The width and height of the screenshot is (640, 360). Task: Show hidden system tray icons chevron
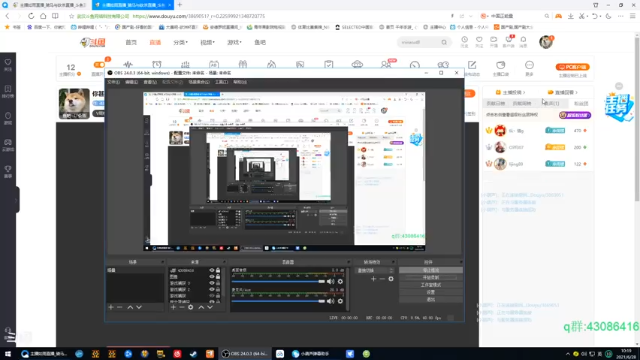[x=567, y=354]
